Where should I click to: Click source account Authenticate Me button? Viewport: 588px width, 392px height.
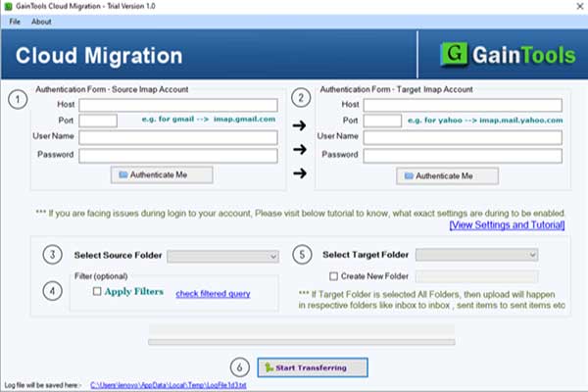(162, 174)
